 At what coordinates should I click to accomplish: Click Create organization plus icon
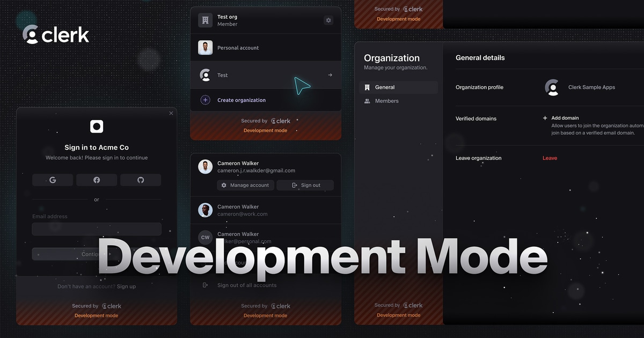205,100
